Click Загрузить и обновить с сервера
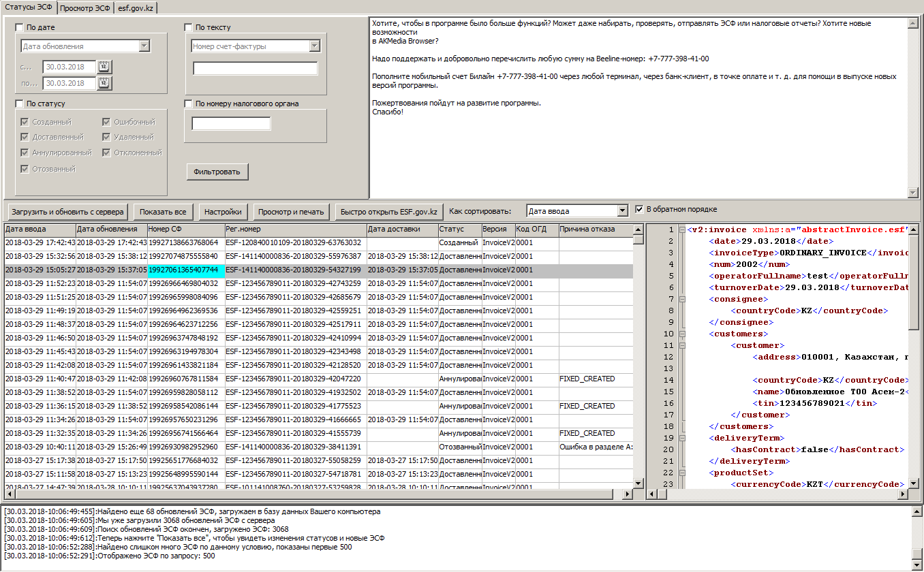The width and height of the screenshot is (924, 572). pyautogui.click(x=67, y=212)
